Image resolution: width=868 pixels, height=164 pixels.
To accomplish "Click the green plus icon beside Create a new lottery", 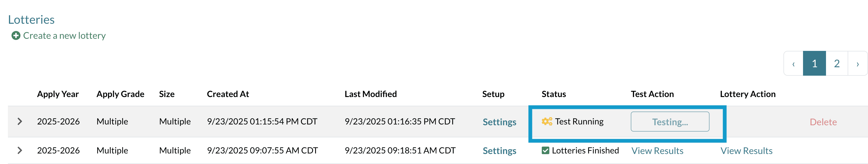I will pos(16,36).
